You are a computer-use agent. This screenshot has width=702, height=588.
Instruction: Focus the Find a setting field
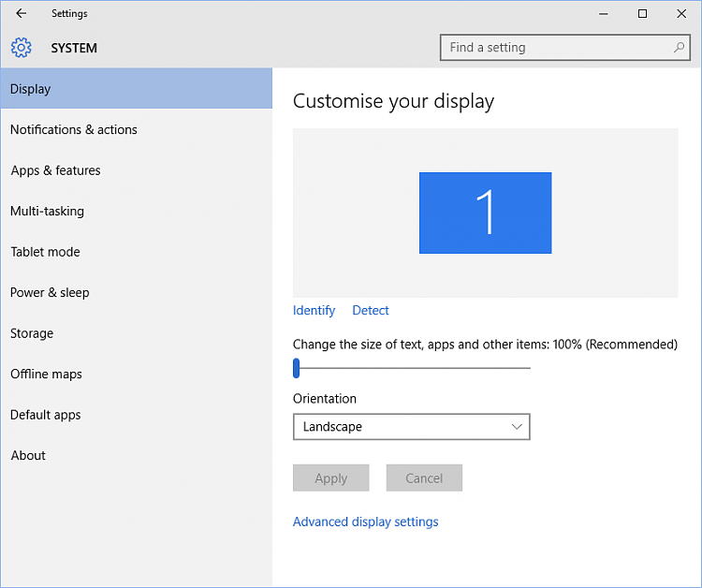tap(565, 48)
